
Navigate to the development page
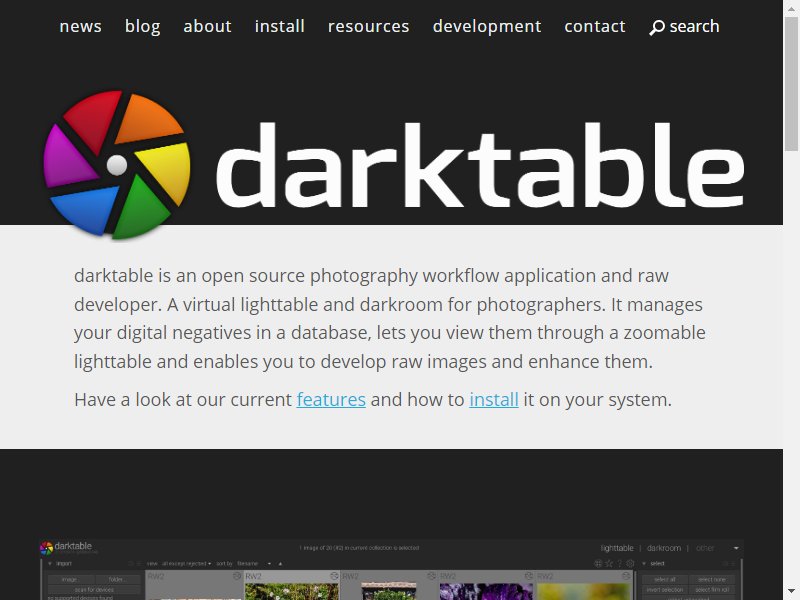point(487,26)
